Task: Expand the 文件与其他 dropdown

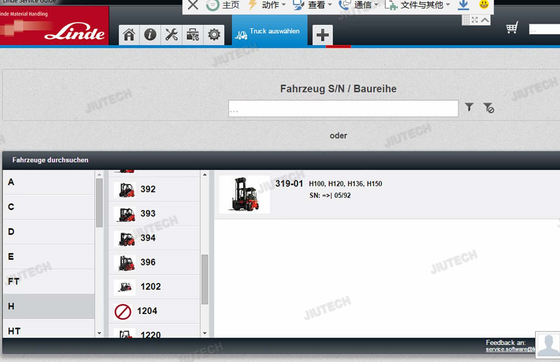Action: (x=418, y=5)
